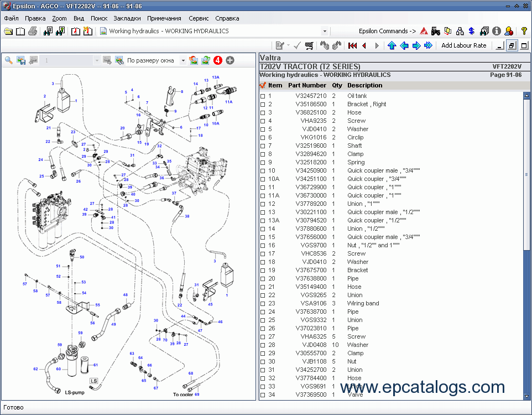Tick the checkbox for item 7 Shaft
Viewport: 532px width, 415px height.
(263, 146)
